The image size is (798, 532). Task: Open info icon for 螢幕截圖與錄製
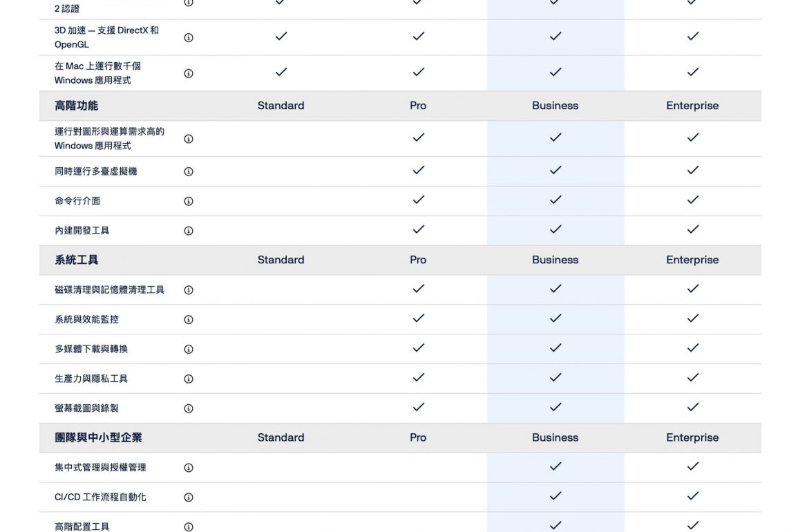(189, 408)
